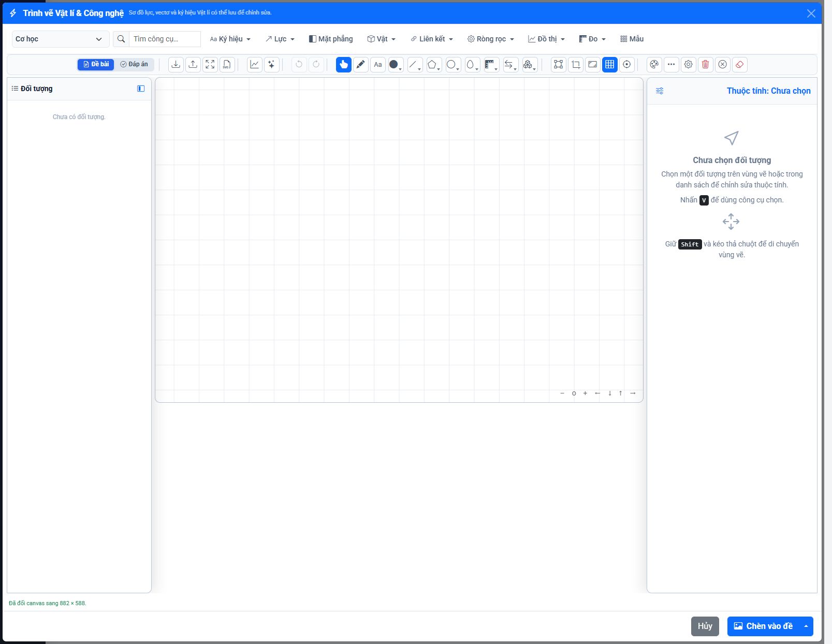Click the Tìm công cụ search field
Screen dimensions: 832x644
pos(165,39)
